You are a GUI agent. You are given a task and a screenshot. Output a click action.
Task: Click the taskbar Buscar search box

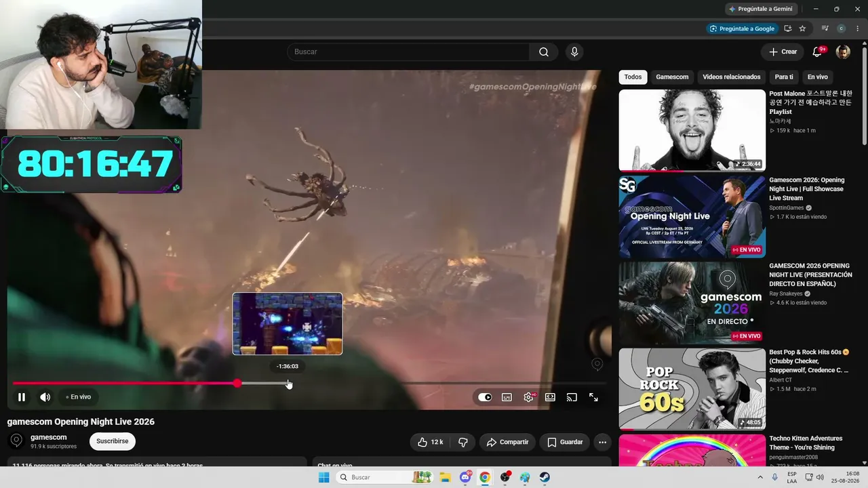[x=384, y=477]
